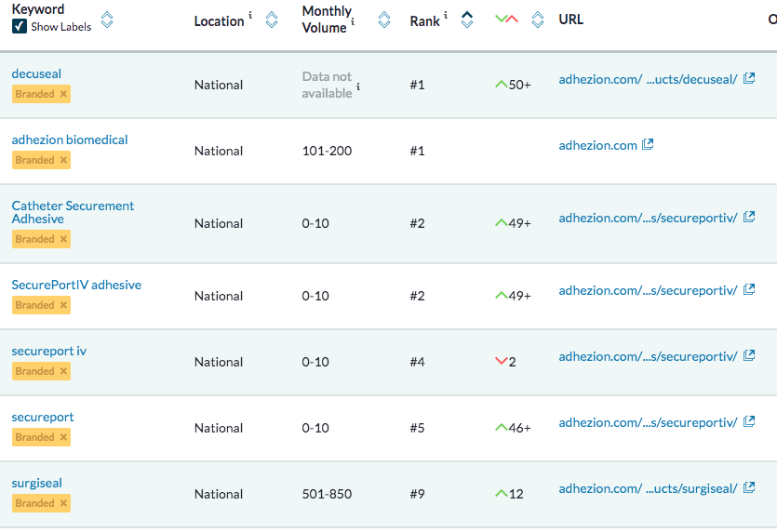
Task: Sort table by Monthly Volume arrows
Action: click(384, 20)
